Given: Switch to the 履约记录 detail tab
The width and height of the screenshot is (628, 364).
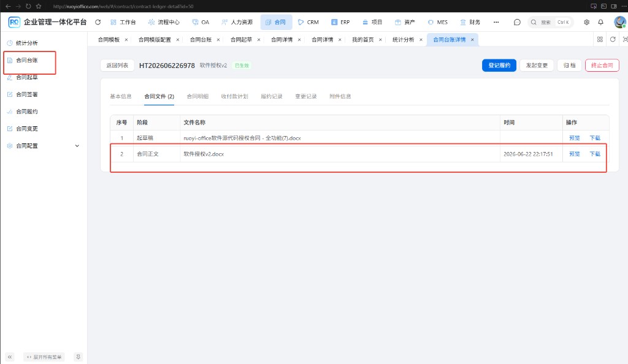Looking at the screenshot, I should click(272, 96).
